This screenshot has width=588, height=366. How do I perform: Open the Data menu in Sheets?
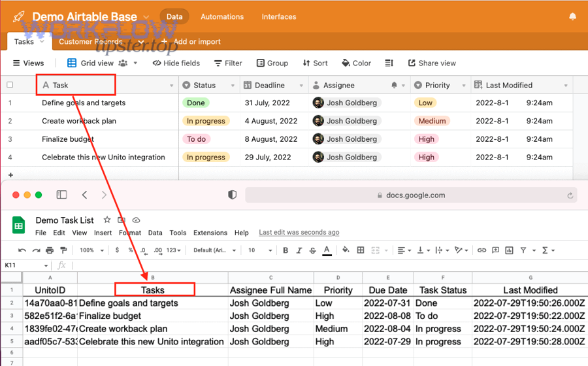pos(155,233)
